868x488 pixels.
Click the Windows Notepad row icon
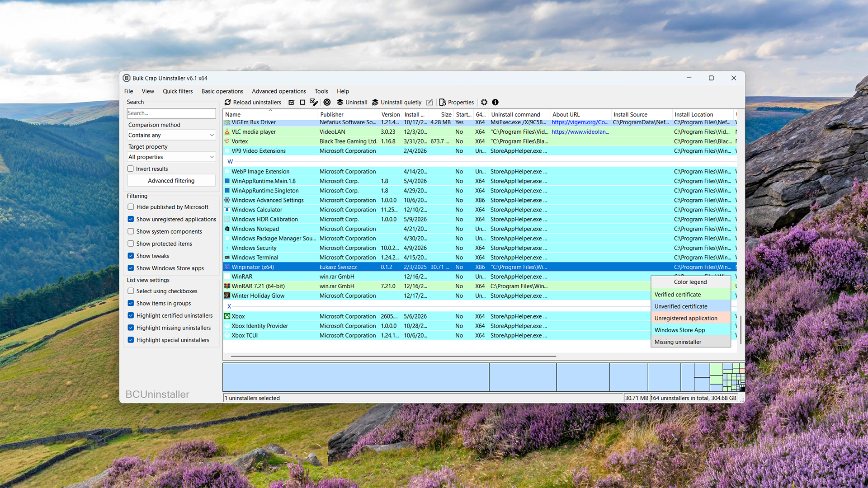click(227, 229)
